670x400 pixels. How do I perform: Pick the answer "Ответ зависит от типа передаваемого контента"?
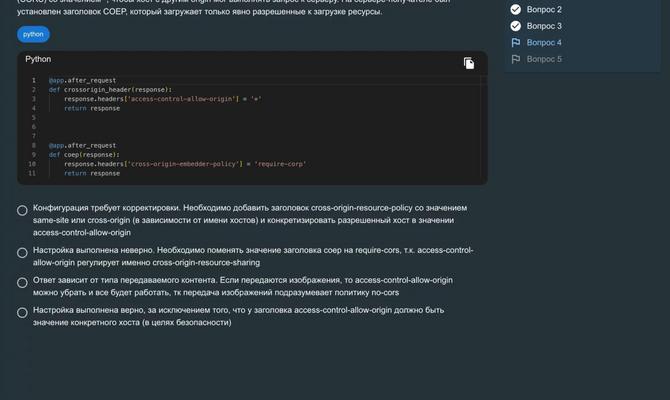point(22,283)
